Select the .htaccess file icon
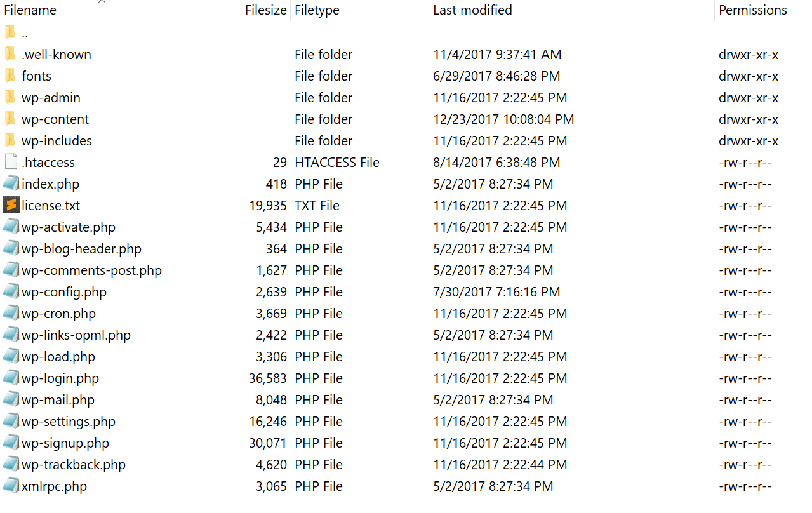The image size is (812, 513). click(11, 162)
